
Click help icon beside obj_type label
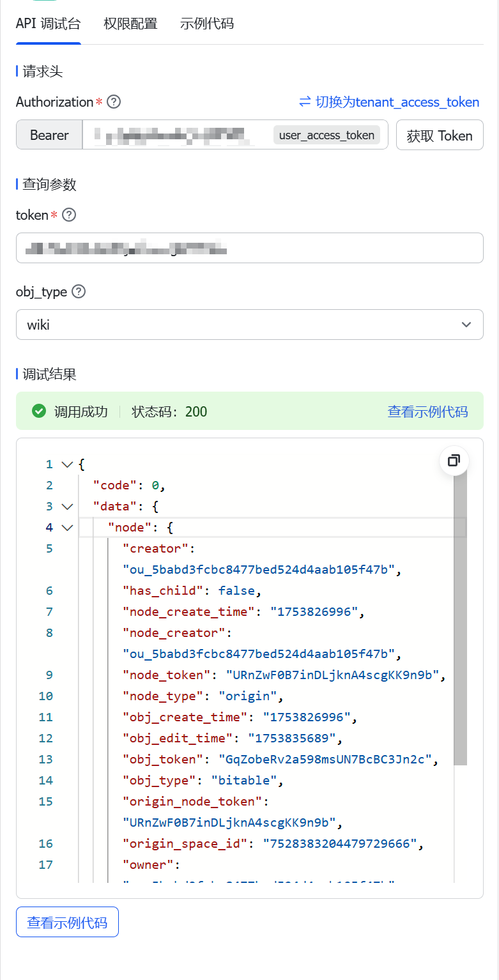click(79, 292)
